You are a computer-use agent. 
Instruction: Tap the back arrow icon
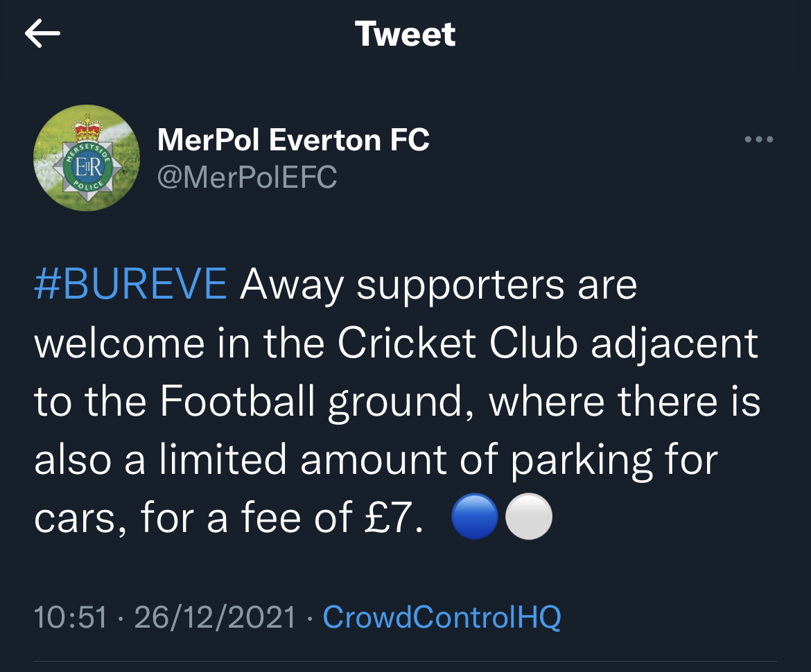42,34
